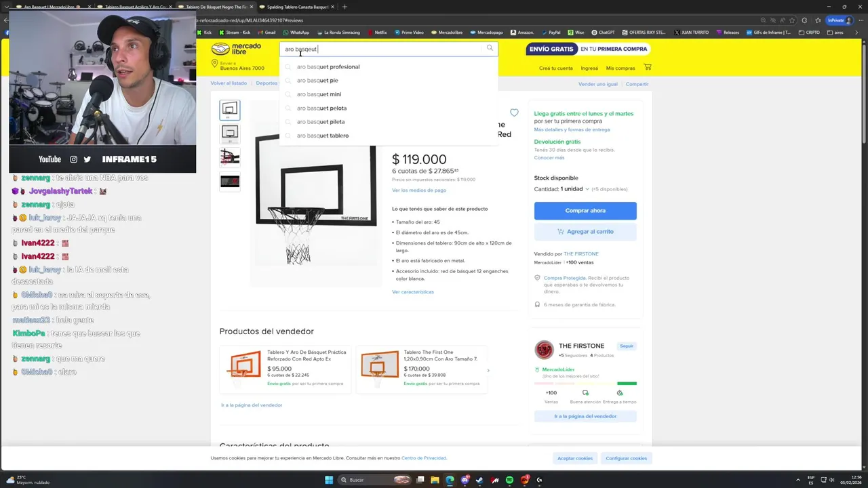Screen dimensions: 868x488
Task: Open the Logitech G Hub taskbar icon
Action: (x=540, y=480)
